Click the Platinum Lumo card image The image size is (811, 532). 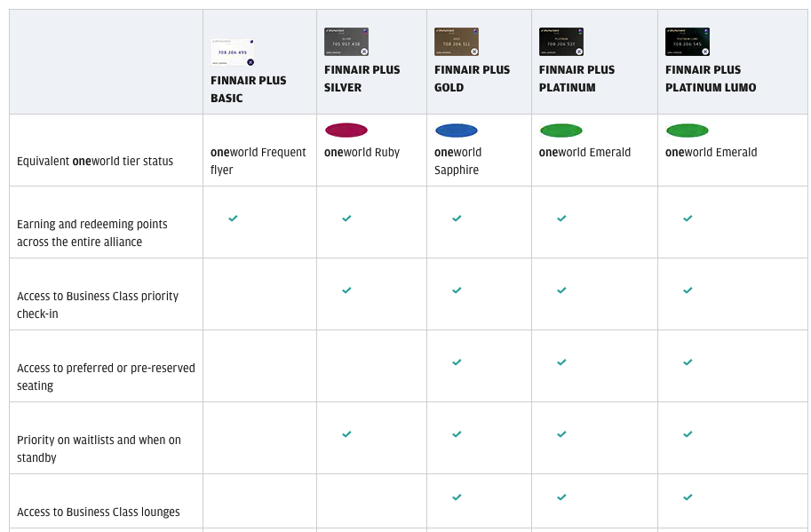click(x=688, y=42)
